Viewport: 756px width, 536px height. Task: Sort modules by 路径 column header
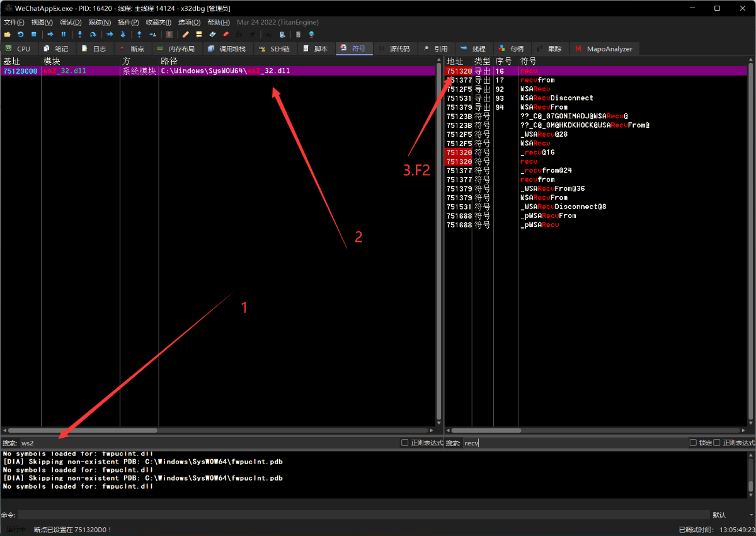296,61
